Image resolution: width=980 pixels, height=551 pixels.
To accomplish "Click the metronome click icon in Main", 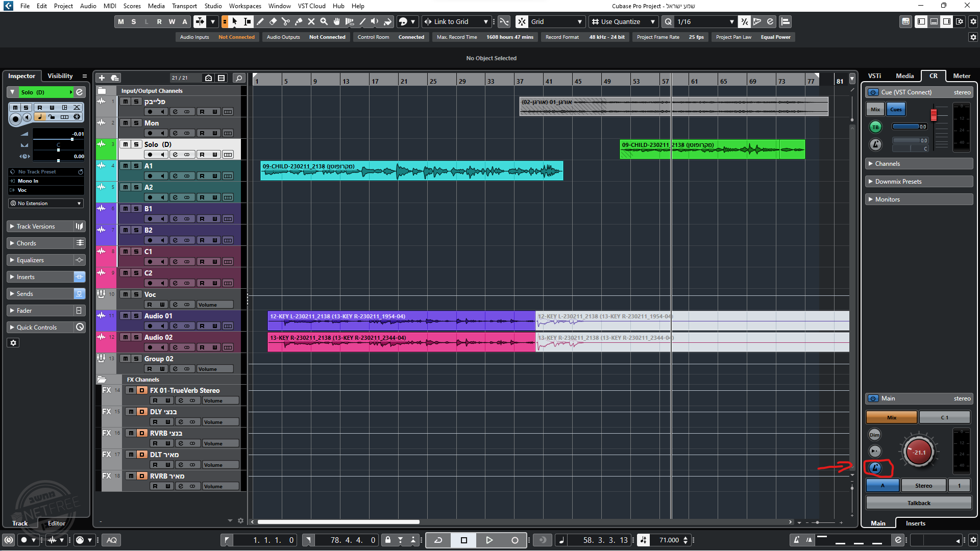I will pos(875,467).
